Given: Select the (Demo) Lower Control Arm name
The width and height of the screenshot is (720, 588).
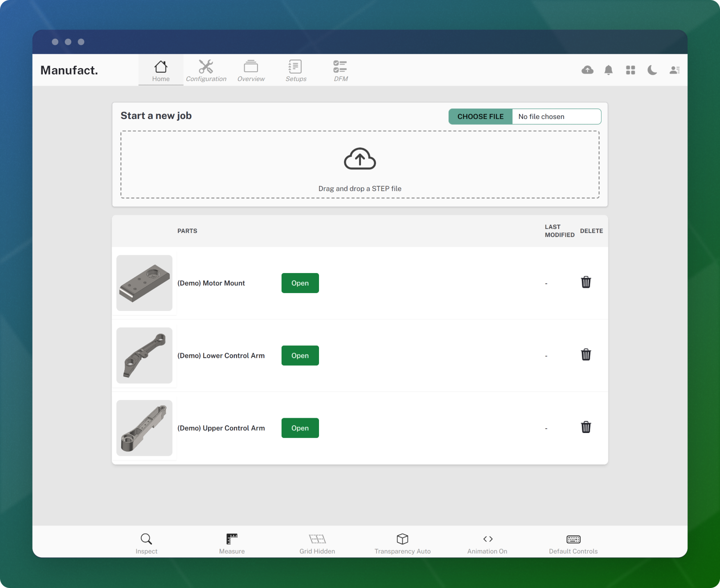Looking at the screenshot, I should [221, 355].
